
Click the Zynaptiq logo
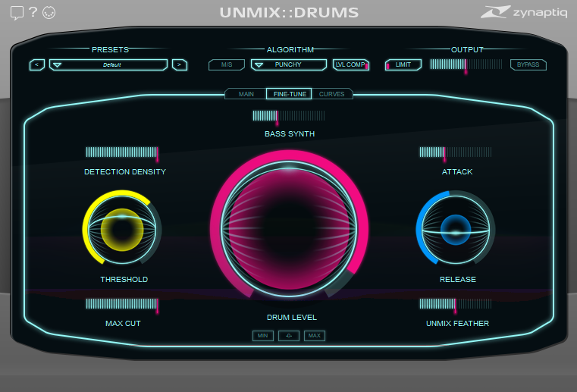tap(524, 12)
